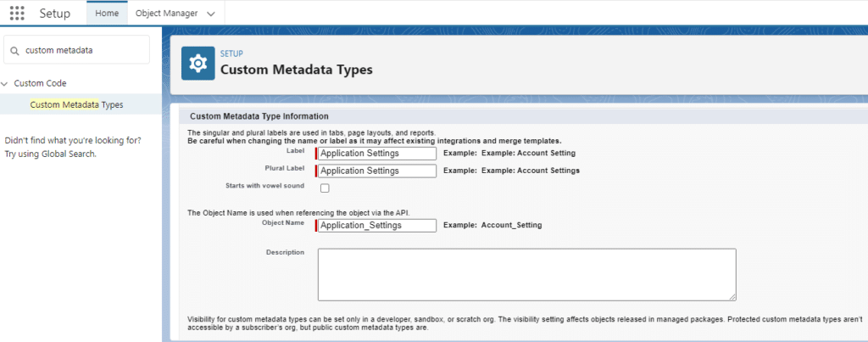868x342 pixels.
Task: Click into the Plural Label field
Action: (x=377, y=171)
